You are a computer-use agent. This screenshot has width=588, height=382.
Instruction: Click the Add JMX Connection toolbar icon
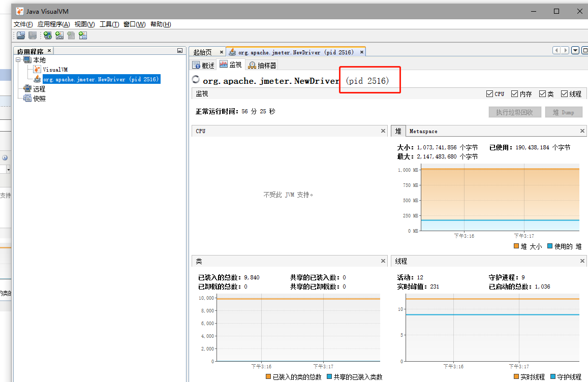[x=59, y=35]
